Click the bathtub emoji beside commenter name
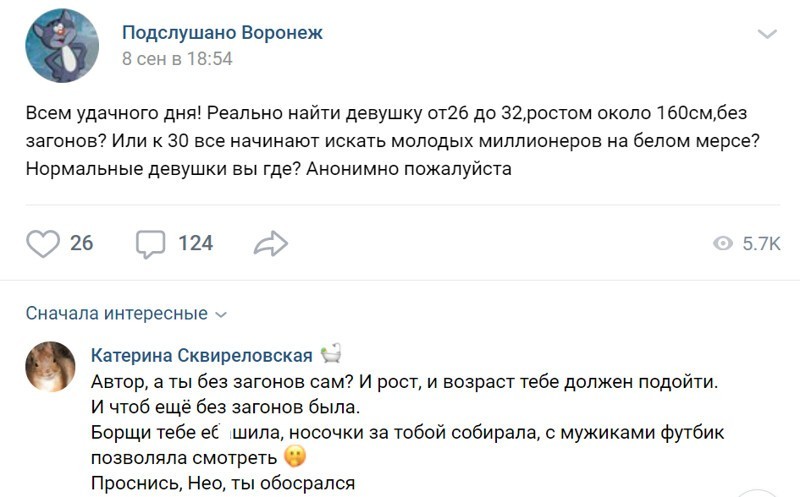The height and width of the screenshot is (497, 800). pyautogui.click(x=331, y=355)
